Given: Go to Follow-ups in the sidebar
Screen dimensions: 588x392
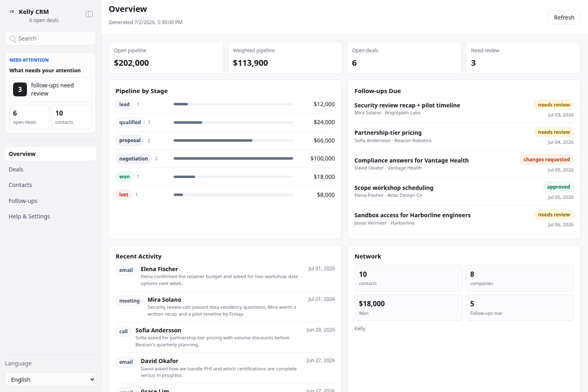Looking at the screenshot, I should 50,201.
